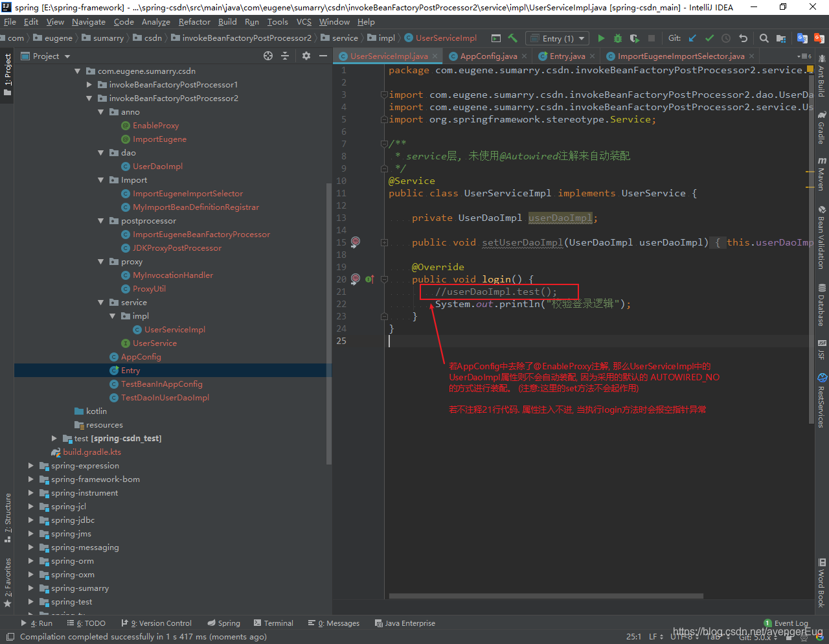Close the AppConfig.java tab
This screenshot has height=644, width=829.
[524, 56]
